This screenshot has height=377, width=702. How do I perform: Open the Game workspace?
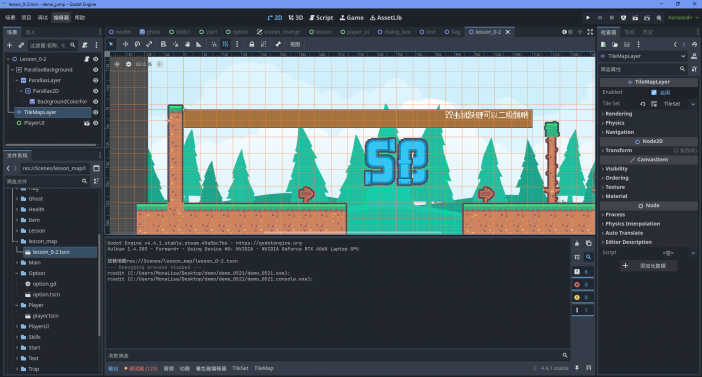[352, 17]
